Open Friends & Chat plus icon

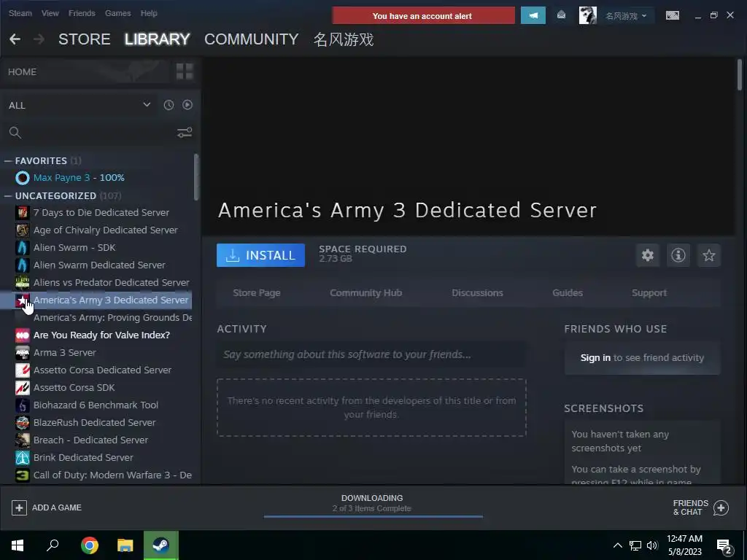tap(721, 507)
